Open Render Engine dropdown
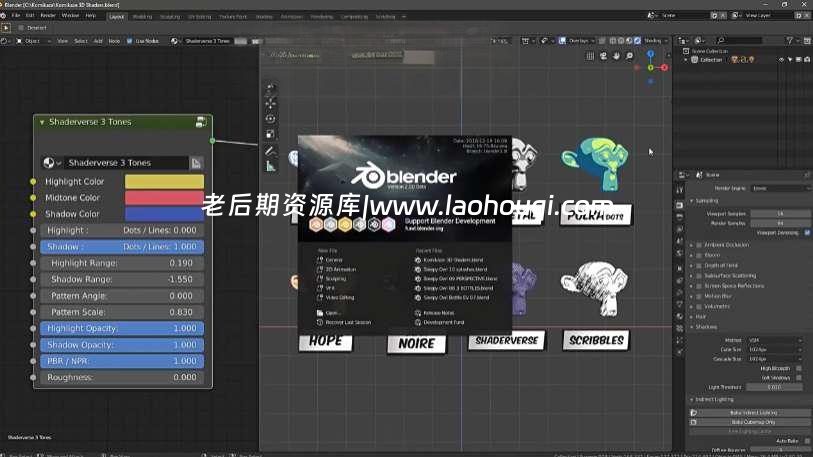 (780, 188)
